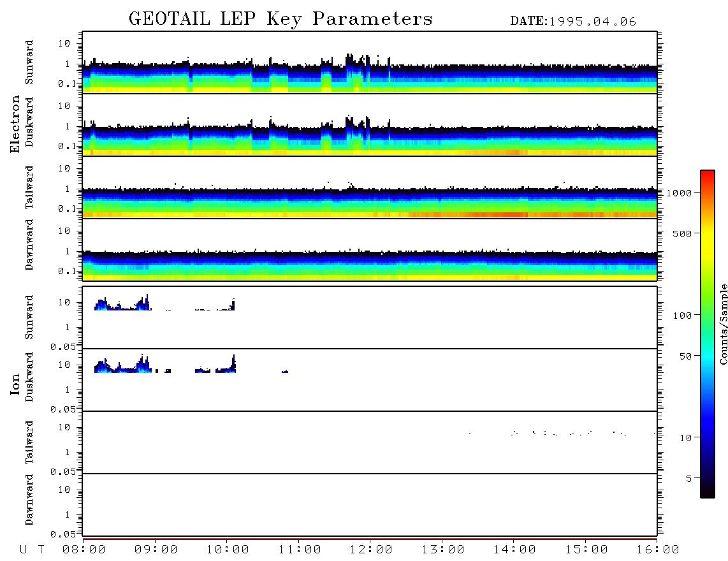
Task: Click the 14:00 time tick label
Action: 514,550
